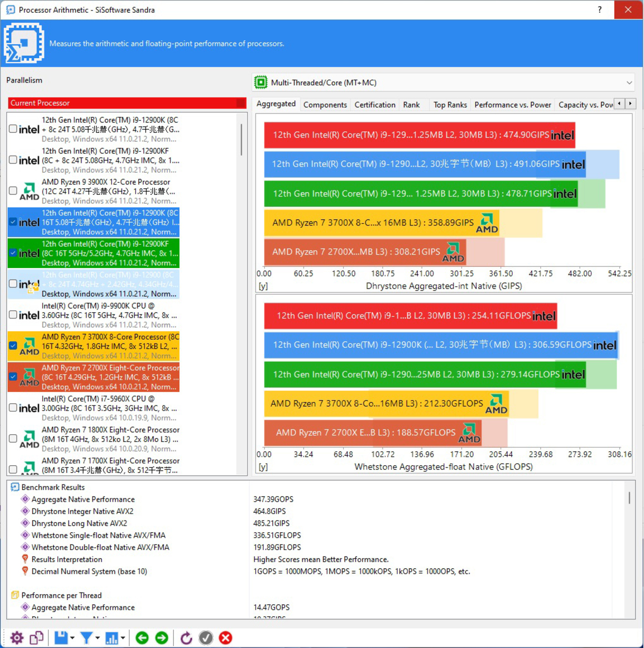Click the red X cancel icon
The image size is (644, 648).
tap(225, 637)
